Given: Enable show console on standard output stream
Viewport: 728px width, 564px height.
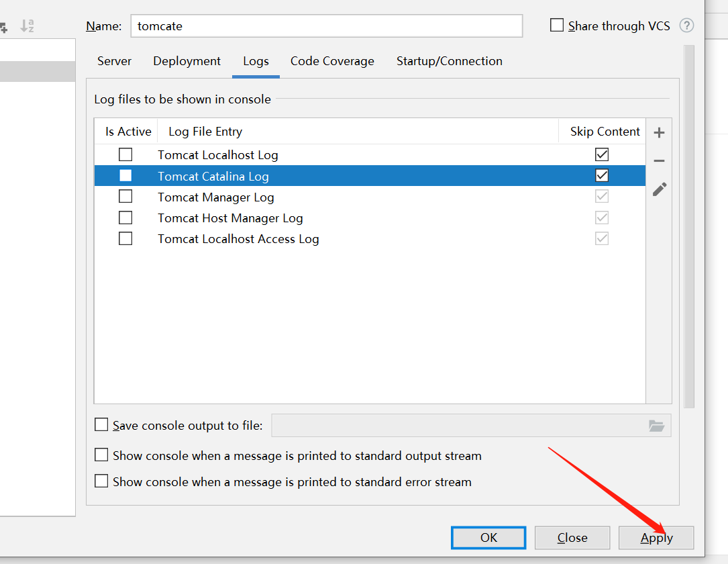Looking at the screenshot, I should click(x=101, y=455).
